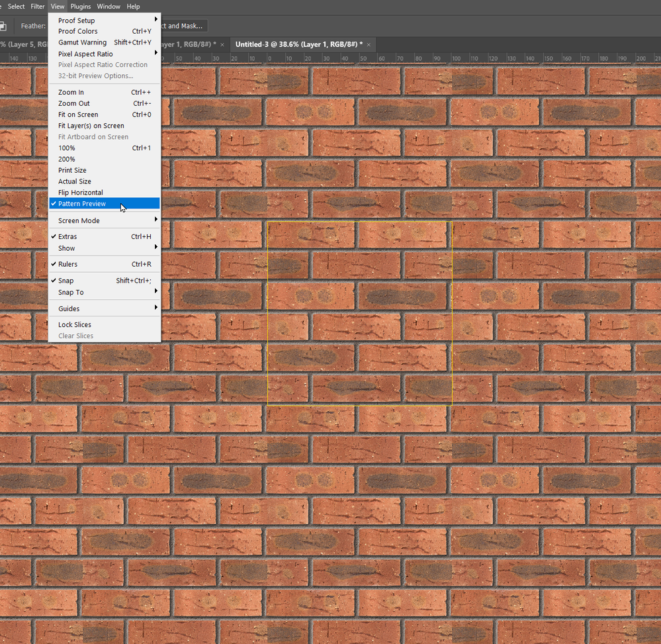Select Fit Layer(s) on Screen
This screenshot has width=661, height=644.
(105, 126)
